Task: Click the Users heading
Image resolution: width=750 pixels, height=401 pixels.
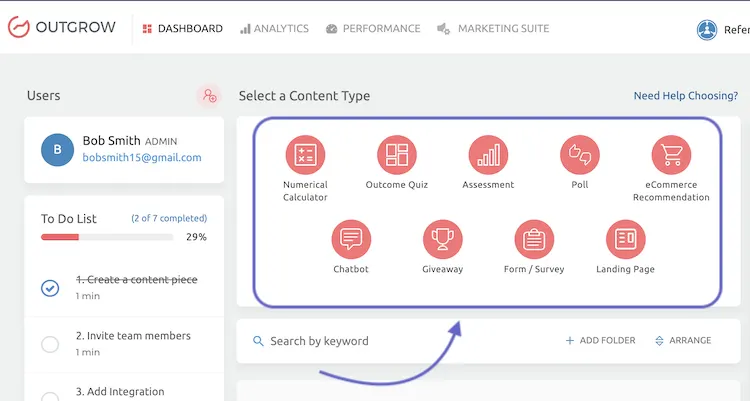Action: [44, 96]
